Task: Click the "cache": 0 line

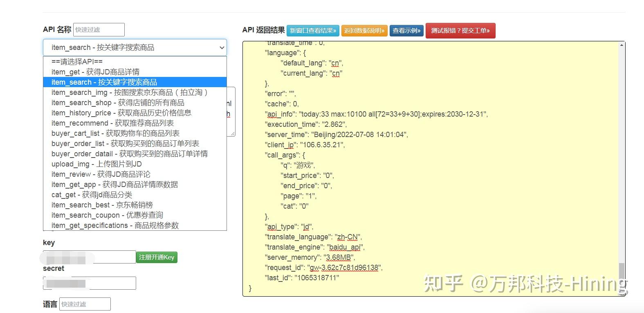Action: click(x=282, y=104)
